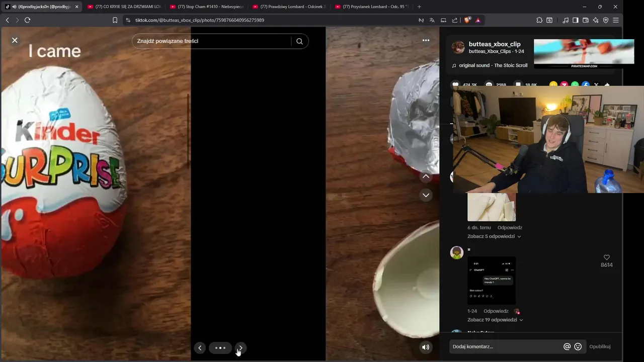Like the comment with 8614 likes
Image resolution: width=644 pixels, height=362 pixels.
tap(606, 257)
